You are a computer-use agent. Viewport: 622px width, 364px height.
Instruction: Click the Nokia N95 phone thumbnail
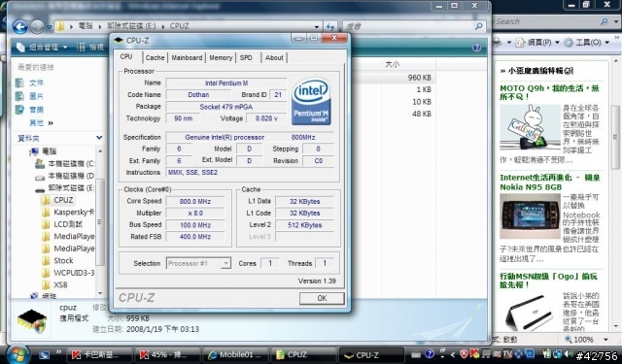[530, 216]
